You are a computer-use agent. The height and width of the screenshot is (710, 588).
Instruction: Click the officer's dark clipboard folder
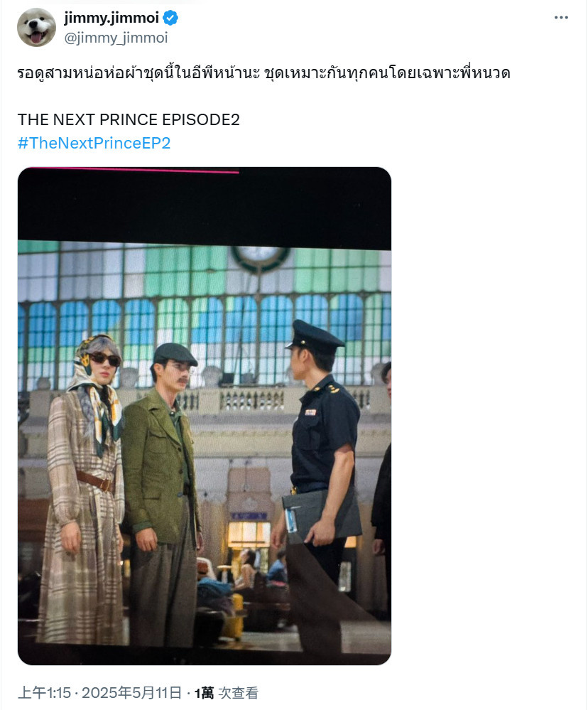pos(320,516)
